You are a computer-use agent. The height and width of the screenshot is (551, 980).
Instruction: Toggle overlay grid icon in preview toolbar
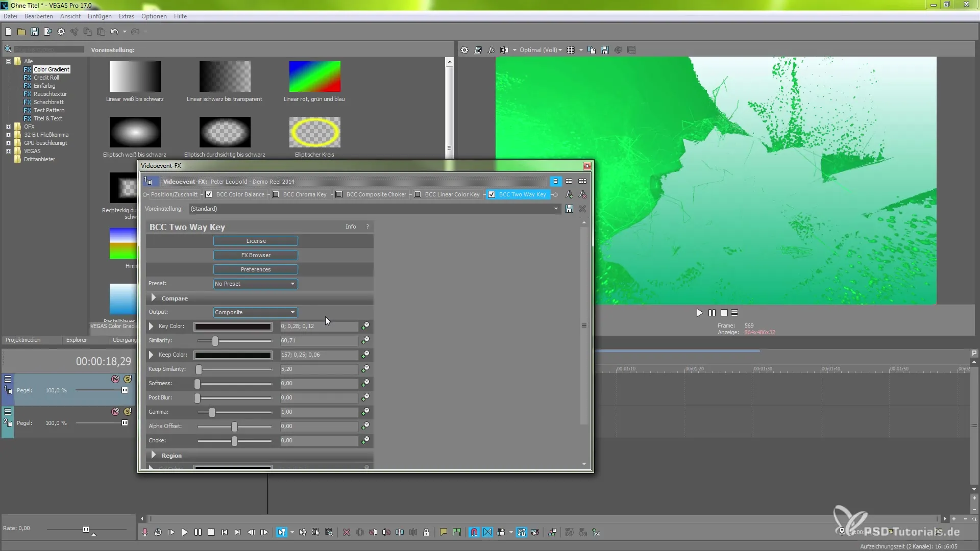(x=571, y=50)
